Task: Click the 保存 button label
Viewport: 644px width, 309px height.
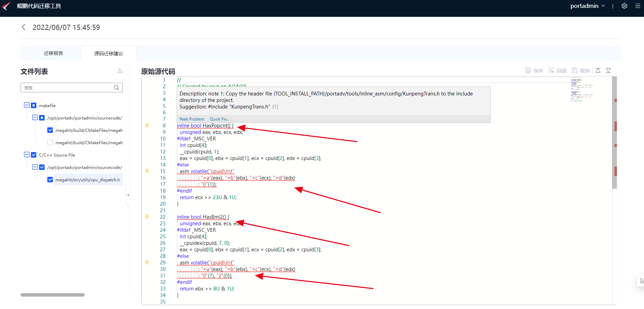Action: [538, 71]
